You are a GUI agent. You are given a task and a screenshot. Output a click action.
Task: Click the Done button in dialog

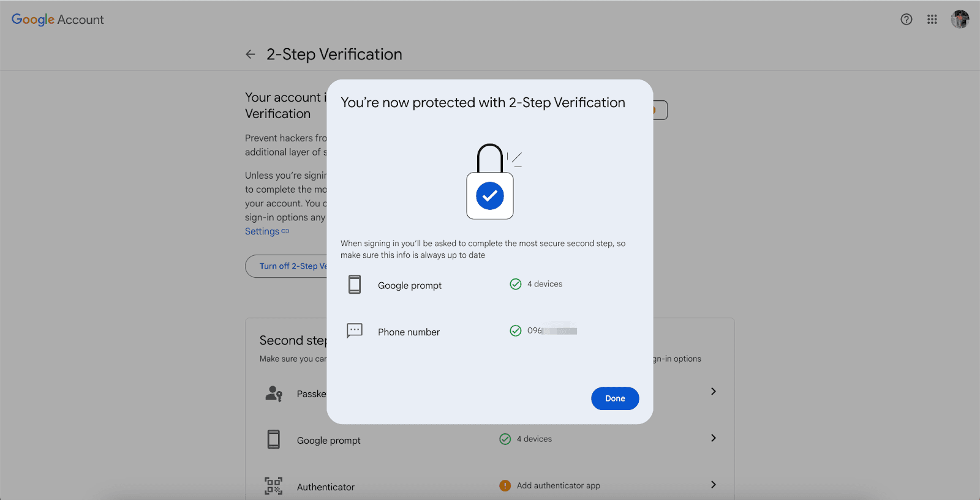tap(614, 398)
